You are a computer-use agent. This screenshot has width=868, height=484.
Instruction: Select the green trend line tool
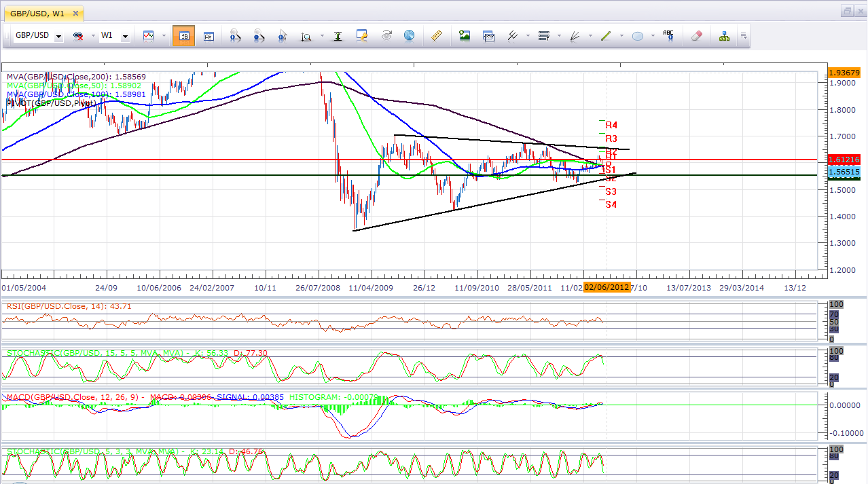[x=606, y=36]
